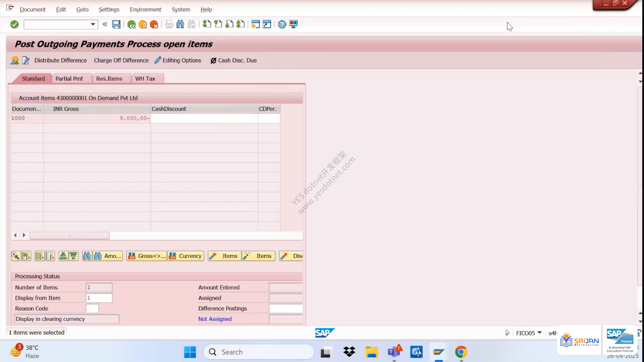Open Find with the binoculars icon
Screen dimensions: 644x362
pos(180,24)
